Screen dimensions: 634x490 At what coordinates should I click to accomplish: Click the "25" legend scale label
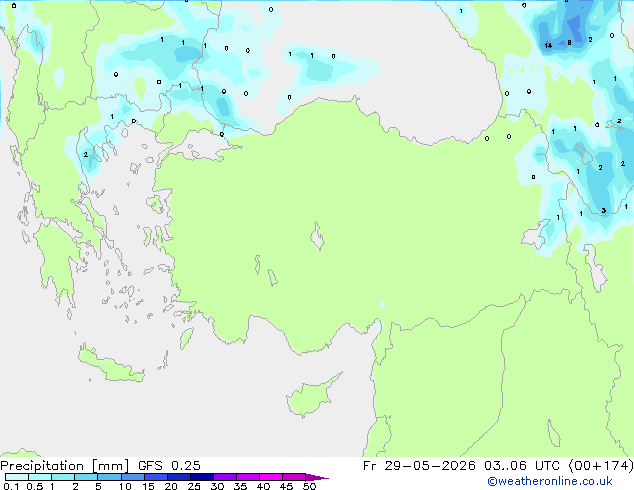(194, 486)
